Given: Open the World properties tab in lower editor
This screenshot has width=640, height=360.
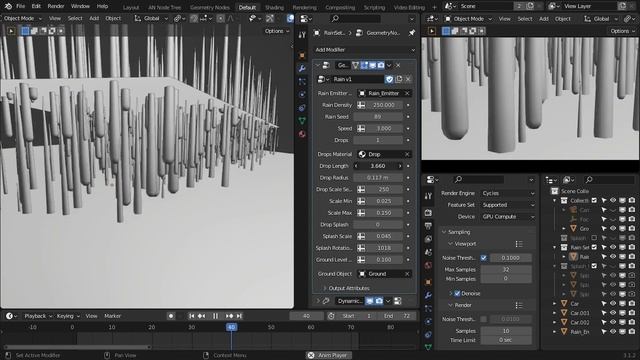Looking at the screenshot, I should (428, 266).
